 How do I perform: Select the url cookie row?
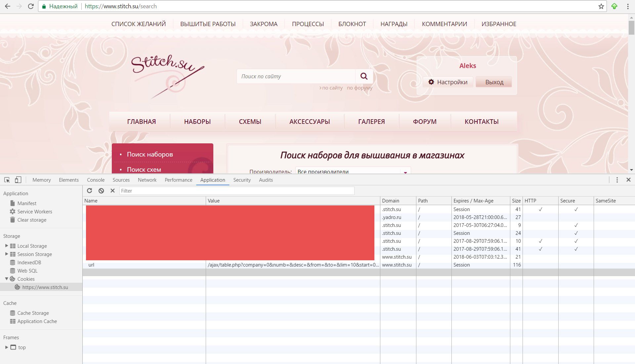point(91,265)
